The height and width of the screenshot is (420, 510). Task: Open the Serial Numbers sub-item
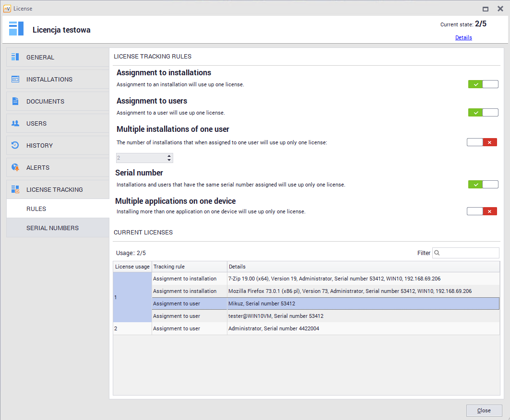52,228
